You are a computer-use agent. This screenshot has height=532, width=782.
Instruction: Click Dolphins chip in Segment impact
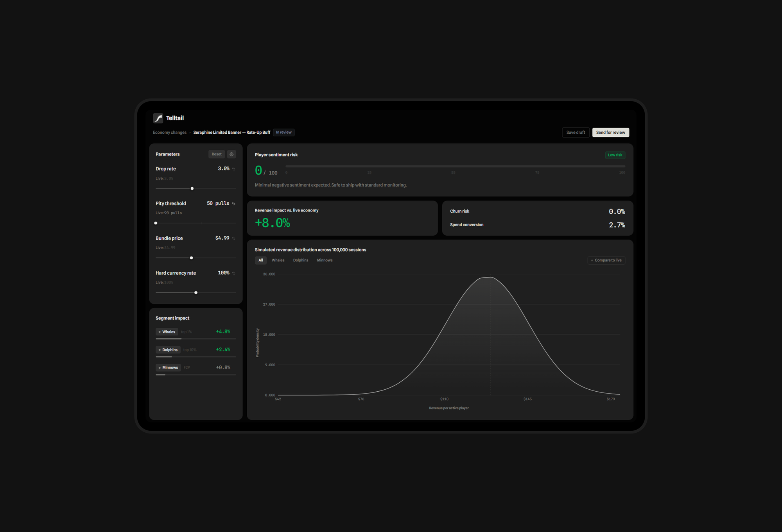click(168, 350)
